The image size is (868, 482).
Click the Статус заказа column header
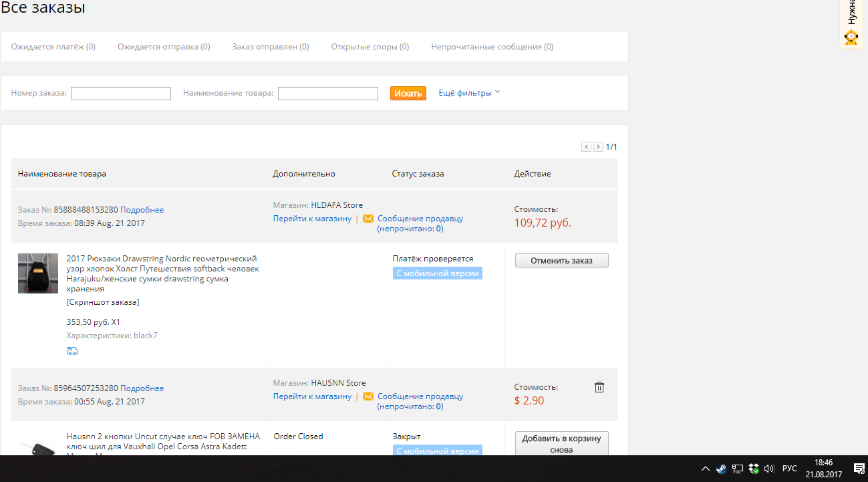pos(418,174)
